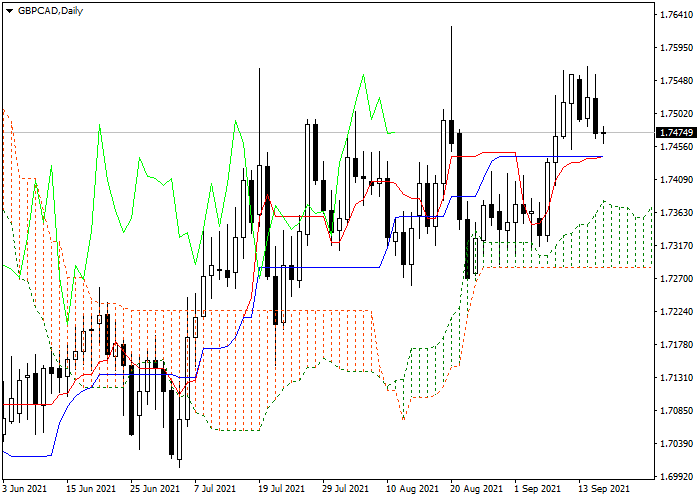
Task: Click the 7 Jul 2021 date label
Action: [x=215, y=489]
